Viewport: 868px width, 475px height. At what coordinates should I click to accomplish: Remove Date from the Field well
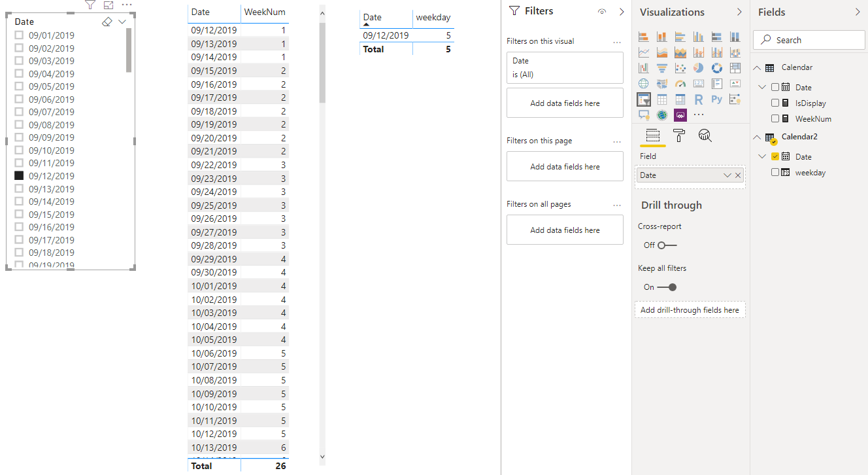pos(738,175)
